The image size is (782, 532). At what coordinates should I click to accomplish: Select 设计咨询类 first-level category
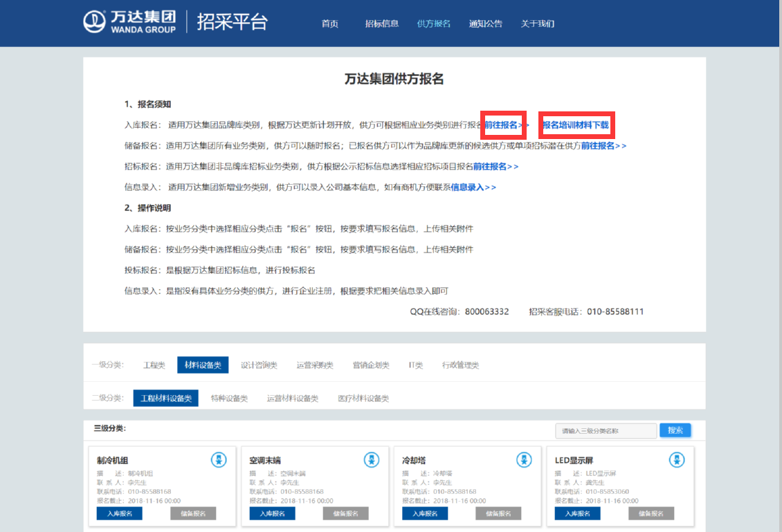tap(259, 365)
